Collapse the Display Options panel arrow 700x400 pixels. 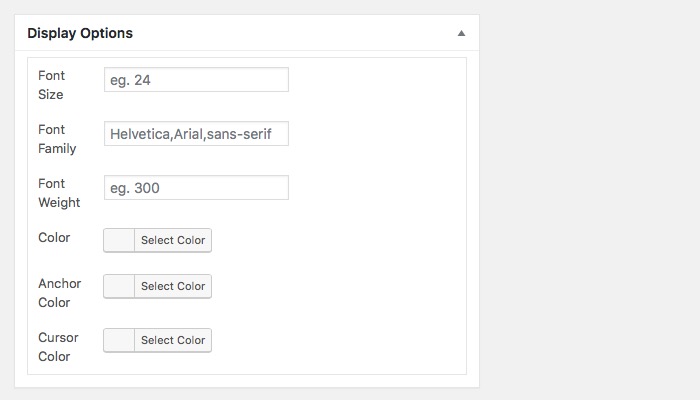(x=461, y=33)
